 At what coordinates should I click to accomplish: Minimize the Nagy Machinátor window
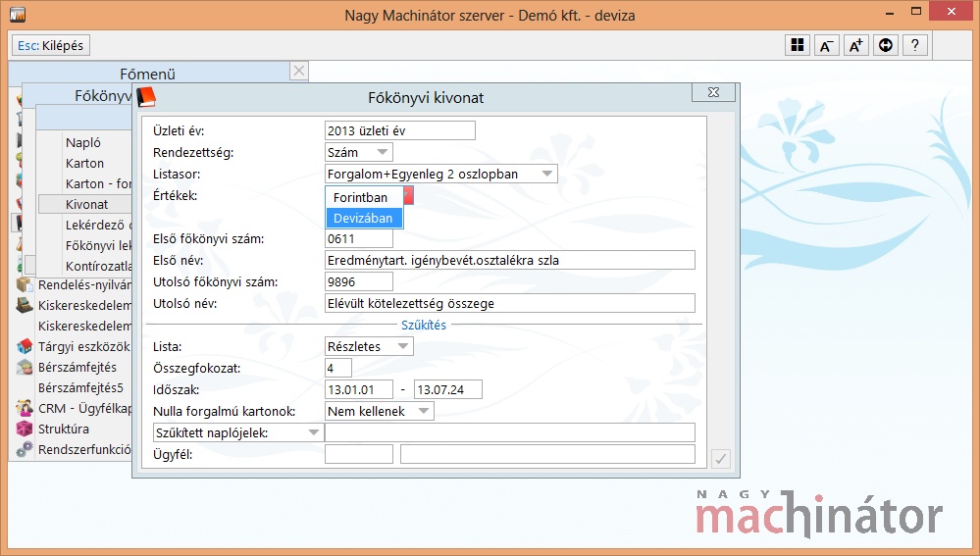[890, 13]
